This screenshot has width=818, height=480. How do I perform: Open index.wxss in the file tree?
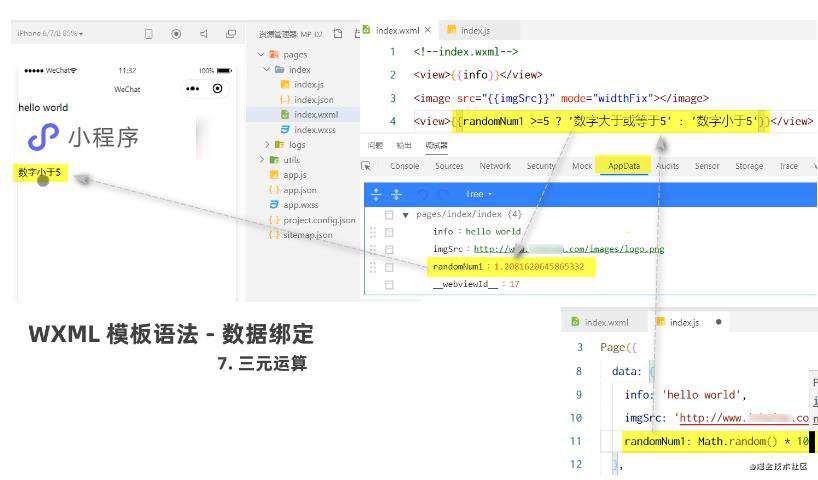315,130
